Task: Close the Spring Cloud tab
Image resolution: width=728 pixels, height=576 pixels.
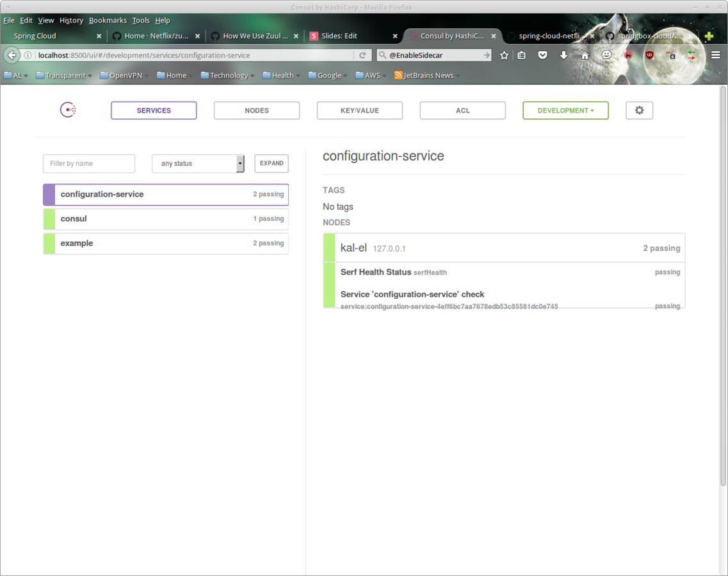Action: pyautogui.click(x=99, y=36)
